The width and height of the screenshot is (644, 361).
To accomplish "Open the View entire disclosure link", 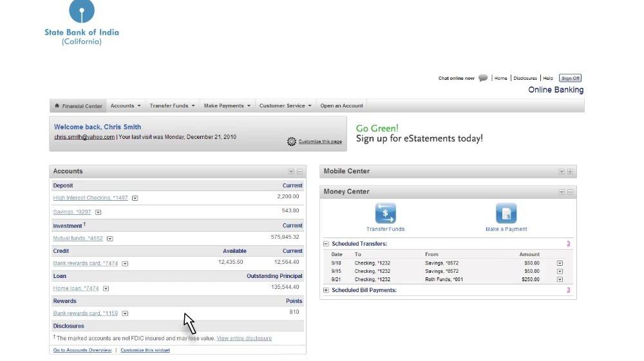I will (x=244, y=338).
